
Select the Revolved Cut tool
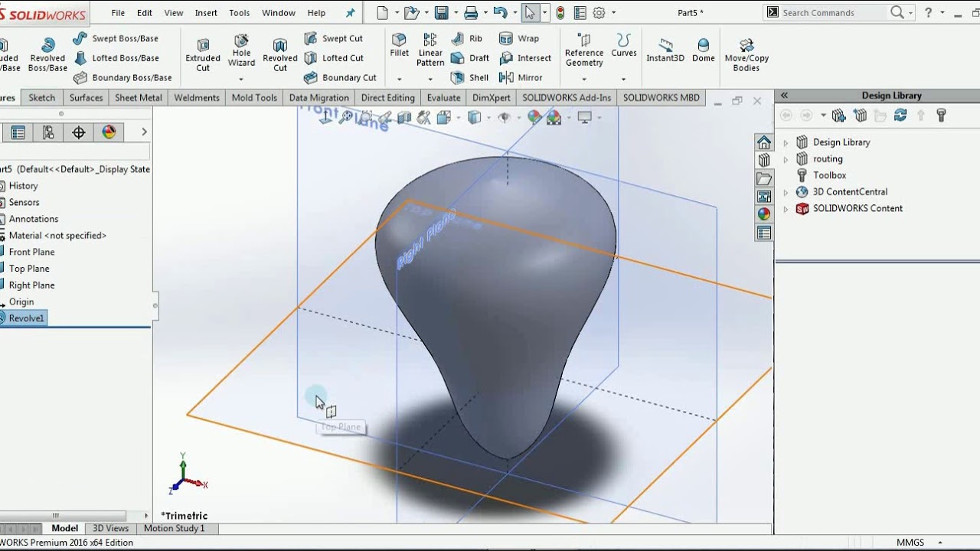pos(280,55)
